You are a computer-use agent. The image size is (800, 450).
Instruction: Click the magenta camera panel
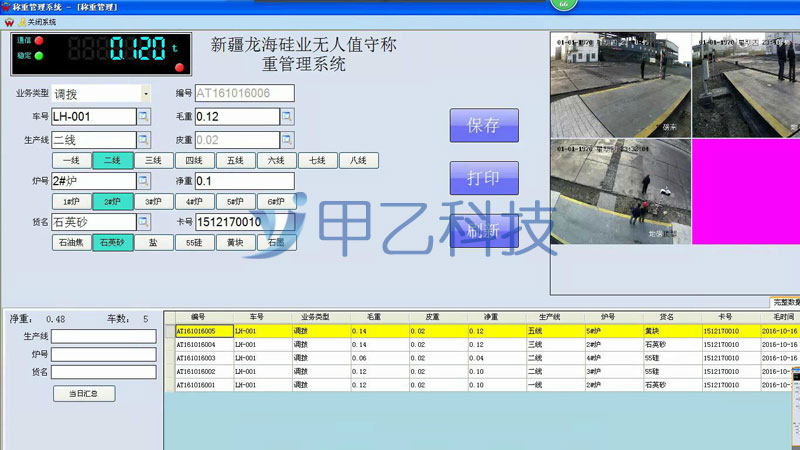(742, 190)
